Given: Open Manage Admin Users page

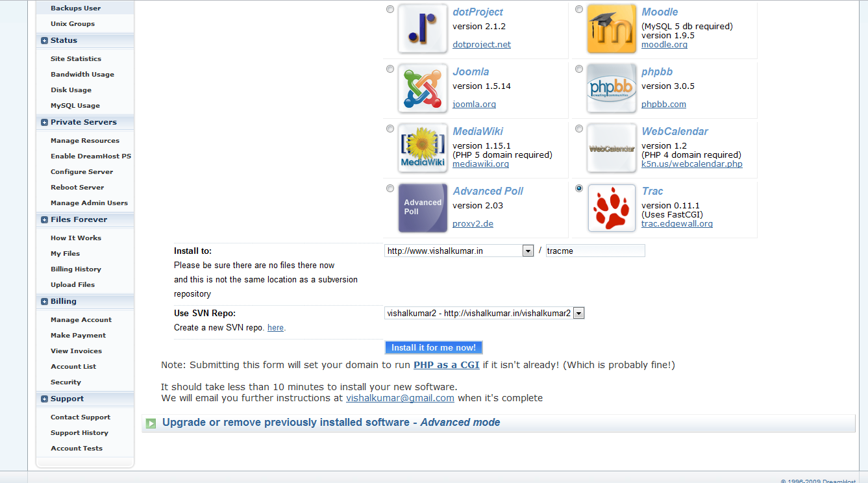Looking at the screenshot, I should [90, 203].
